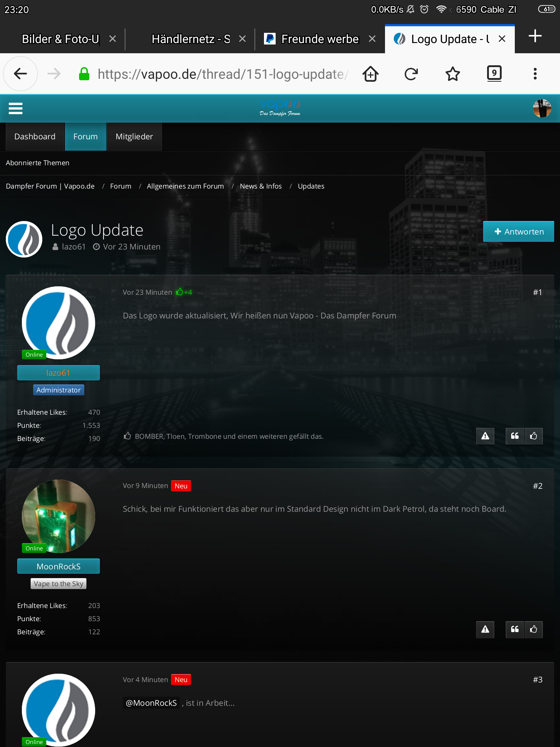This screenshot has height=747, width=560.
Task: Tap the add-to-home-screen icon
Action: (370, 74)
